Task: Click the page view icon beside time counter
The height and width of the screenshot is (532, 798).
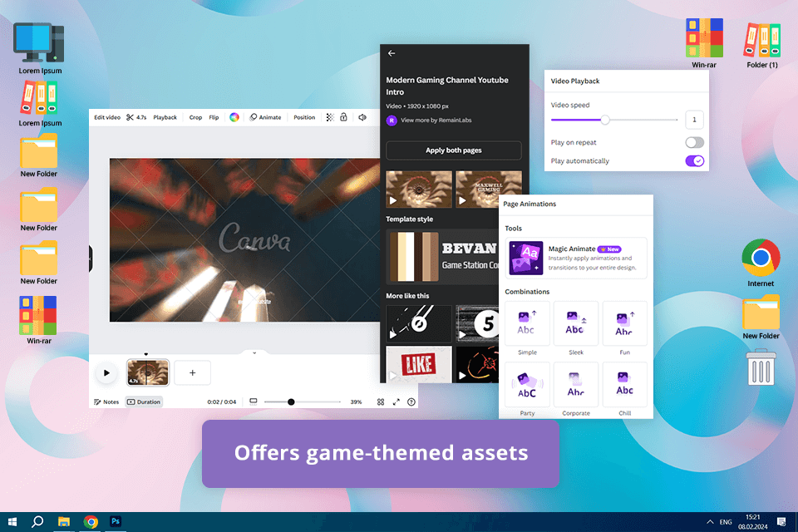Action: pyautogui.click(x=253, y=401)
